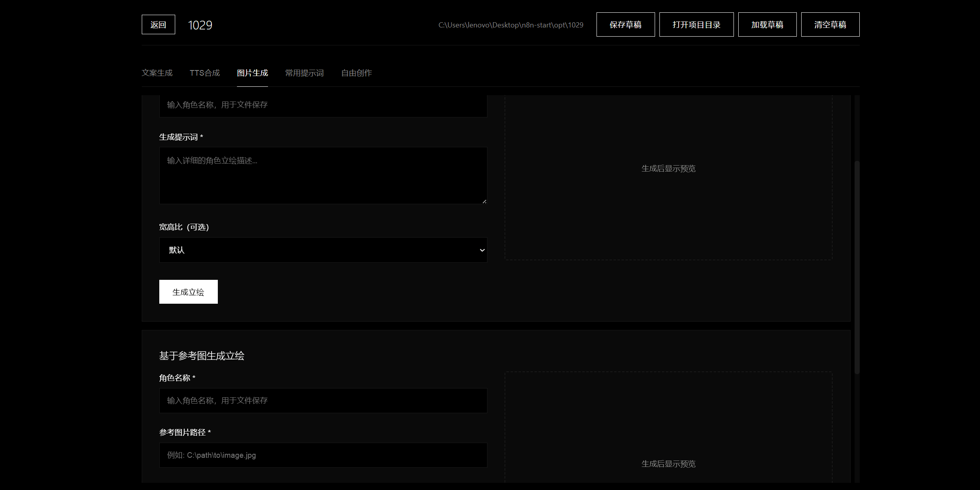Click the textarea resize handle corner
Image resolution: width=980 pixels, height=490 pixels.
484,201
